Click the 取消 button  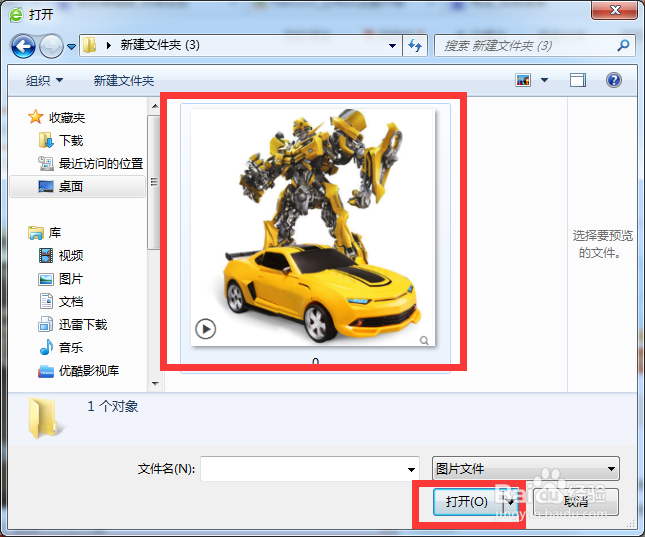pyautogui.click(x=576, y=502)
